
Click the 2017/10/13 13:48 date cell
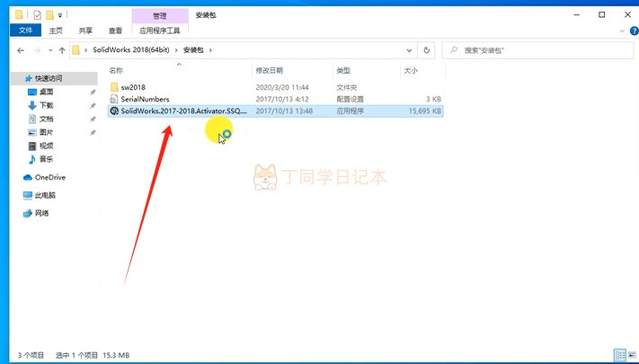click(284, 111)
